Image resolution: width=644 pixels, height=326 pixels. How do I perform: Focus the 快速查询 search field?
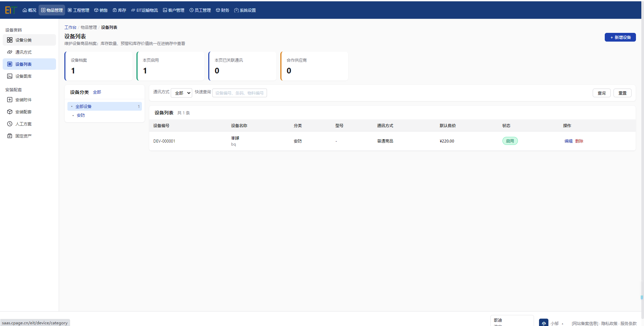tap(239, 93)
